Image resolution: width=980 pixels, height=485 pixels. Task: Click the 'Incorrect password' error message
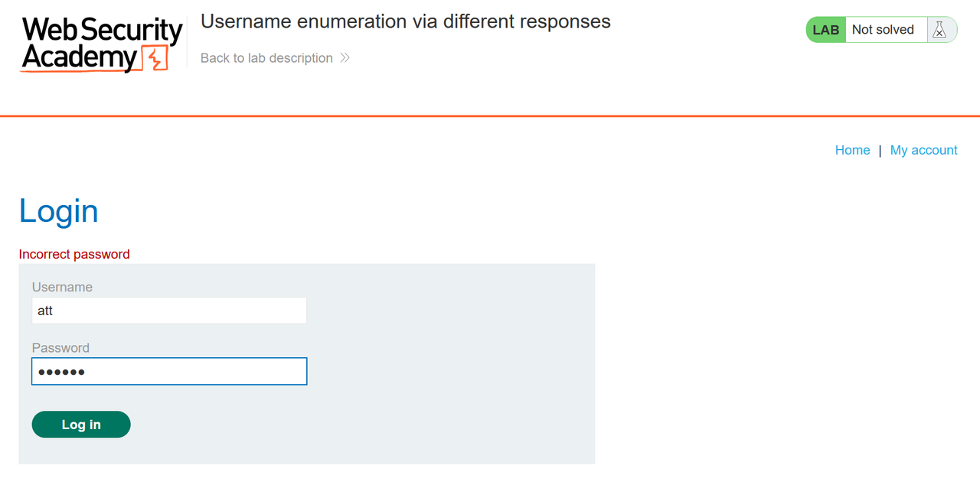pos(73,254)
